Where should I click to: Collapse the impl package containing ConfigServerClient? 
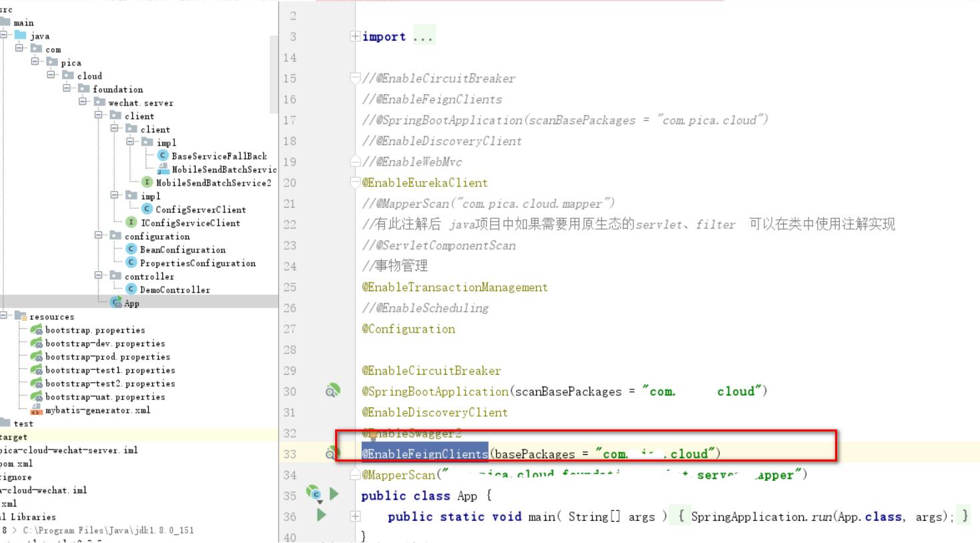(115, 195)
